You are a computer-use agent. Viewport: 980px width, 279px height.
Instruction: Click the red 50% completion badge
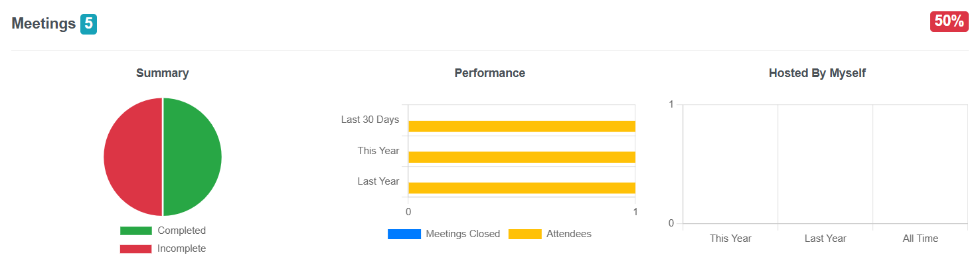coord(949,21)
